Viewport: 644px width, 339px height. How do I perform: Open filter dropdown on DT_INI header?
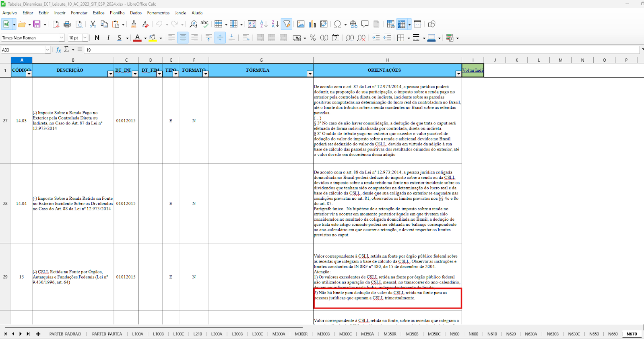(x=135, y=74)
